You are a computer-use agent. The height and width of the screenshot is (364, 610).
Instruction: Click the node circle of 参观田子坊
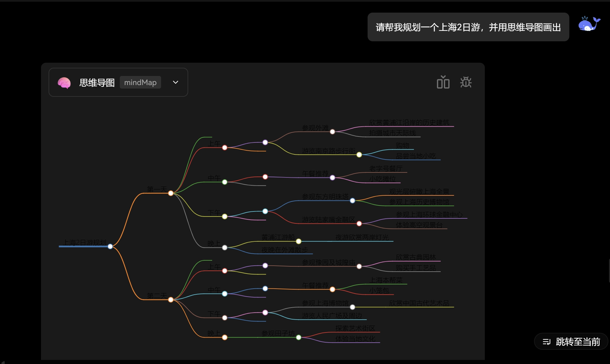pos(298,337)
